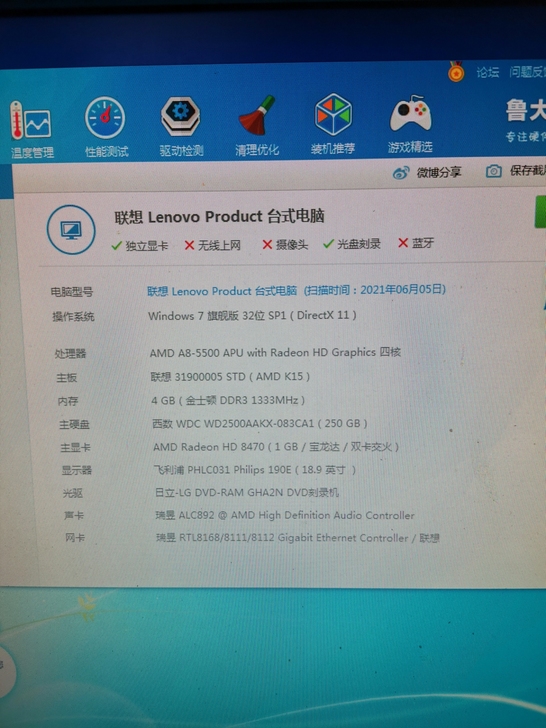Screen dimensions: 546x728
Task: Click the 性能测试 label text
Action: tap(107, 151)
